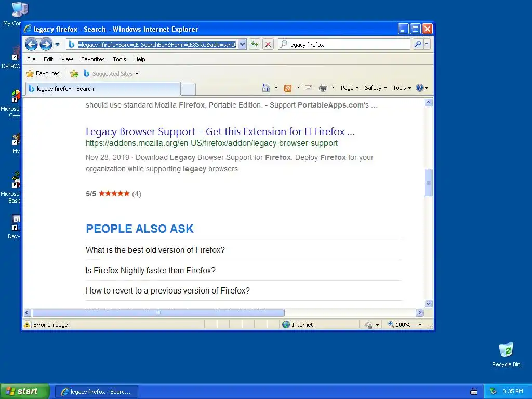Select the Recycle Bin desktop icon
532x399 pixels.
point(506,355)
